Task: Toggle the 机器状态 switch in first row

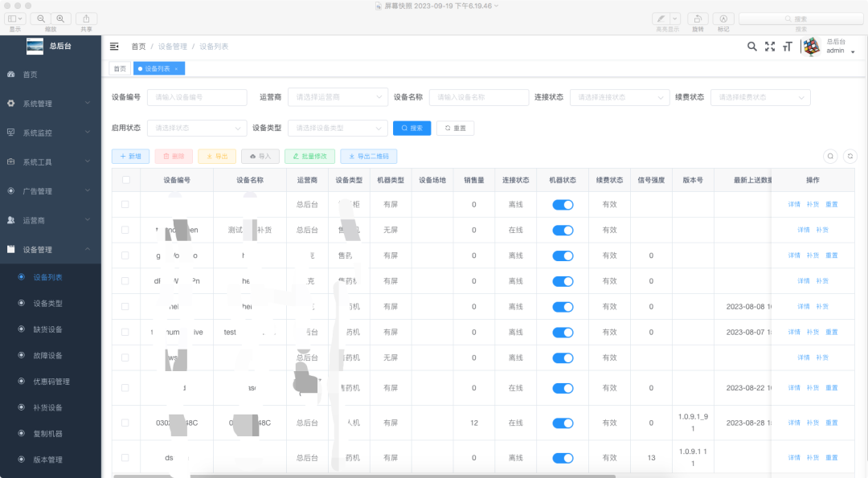Action: point(563,205)
